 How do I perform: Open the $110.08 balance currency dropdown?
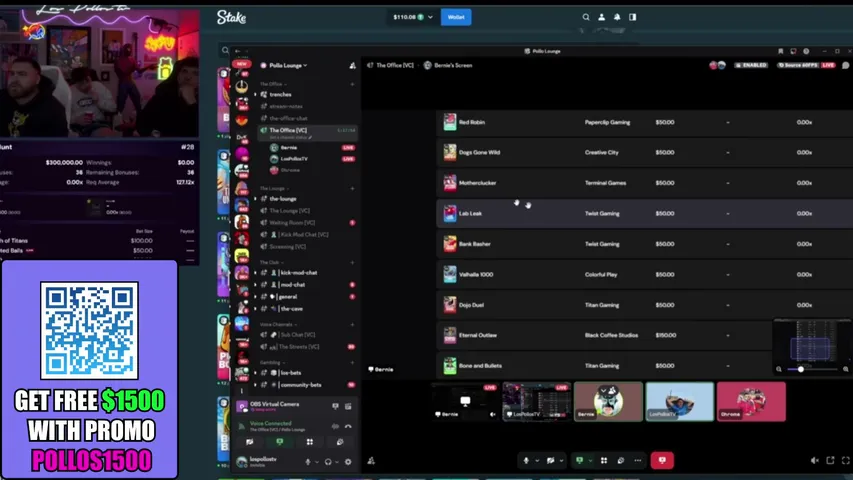coord(413,17)
